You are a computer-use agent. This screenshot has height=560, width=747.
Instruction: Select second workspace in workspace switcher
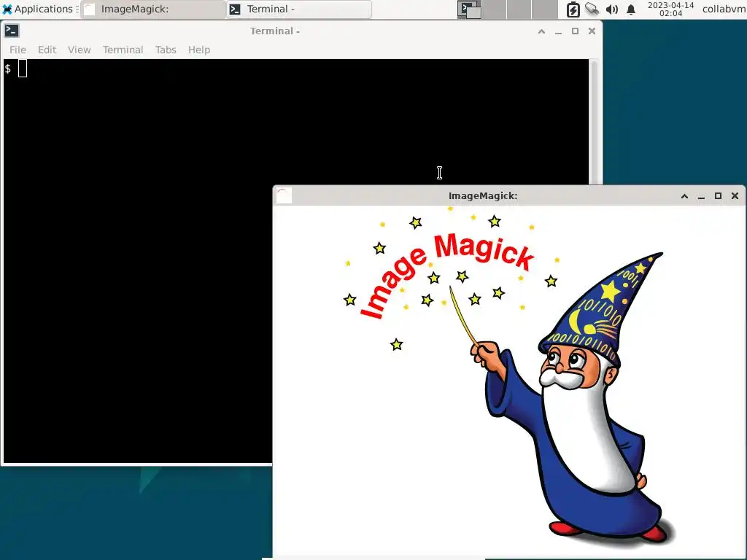click(494, 9)
